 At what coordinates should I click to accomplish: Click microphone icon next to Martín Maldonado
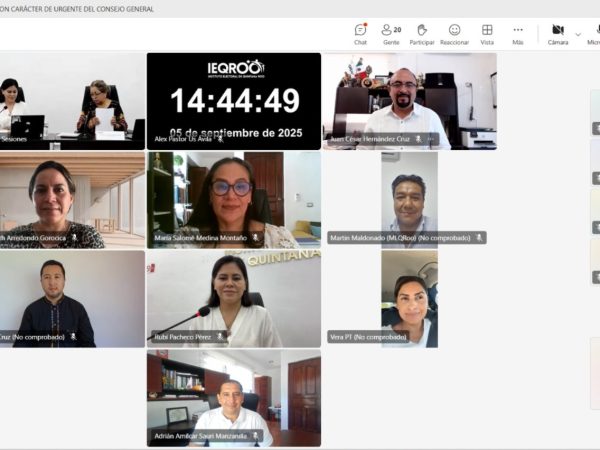click(x=479, y=238)
